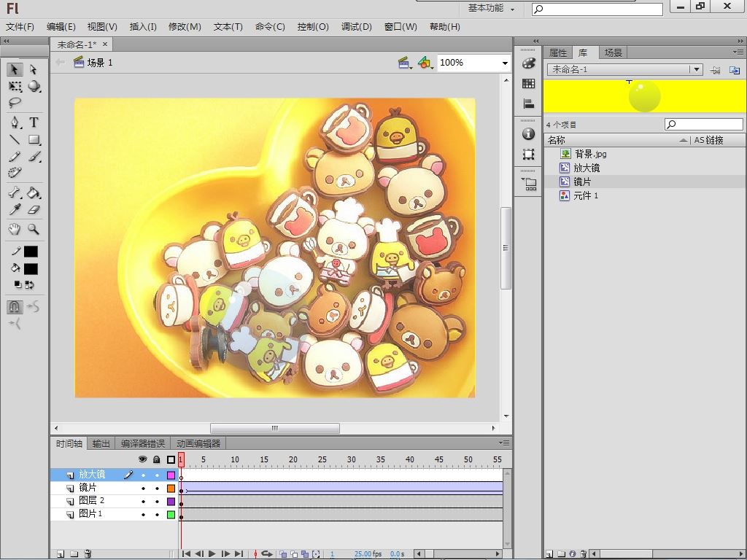Viewport: 747px width, 560px height.
Task: Open the Swatches grid panel icon
Action: coord(528,83)
